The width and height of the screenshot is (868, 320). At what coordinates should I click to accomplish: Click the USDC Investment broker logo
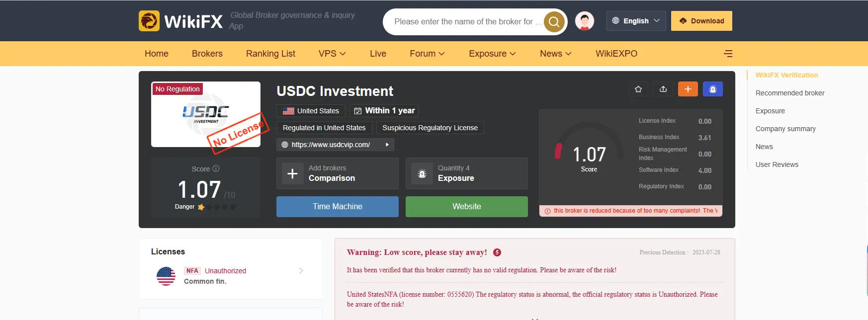[206, 114]
